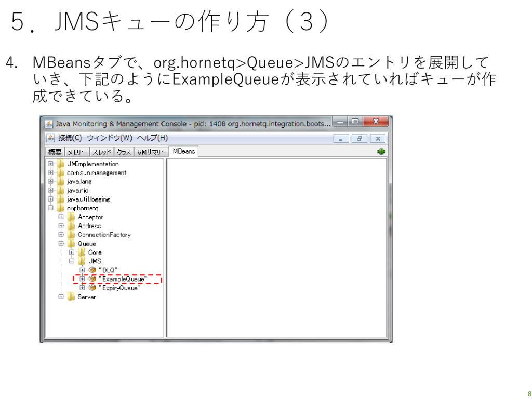
Task: Click the green connection status icon
Action: 381,151
